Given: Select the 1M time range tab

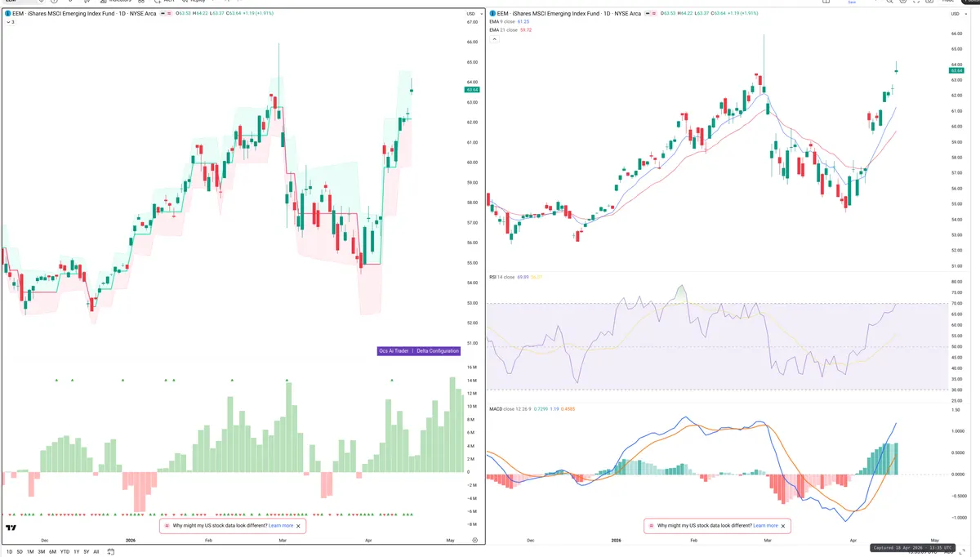Looking at the screenshot, I should point(30,552).
